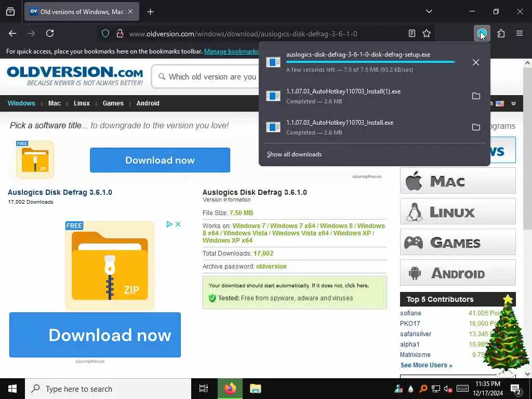Image resolution: width=532 pixels, height=399 pixels.
Task: Click the address bar URL
Action: coord(243,34)
